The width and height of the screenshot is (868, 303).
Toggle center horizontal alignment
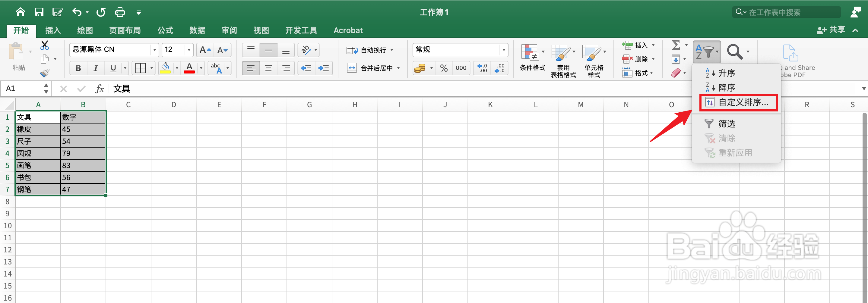coord(268,68)
